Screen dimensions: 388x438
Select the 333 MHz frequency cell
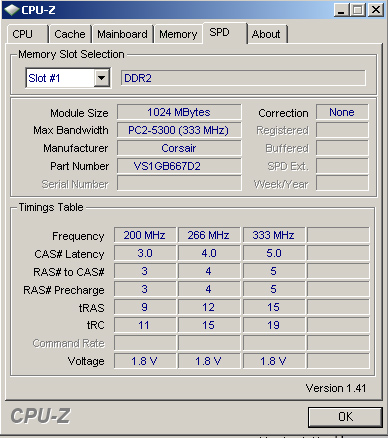pyautogui.click(x=274, y=235)
